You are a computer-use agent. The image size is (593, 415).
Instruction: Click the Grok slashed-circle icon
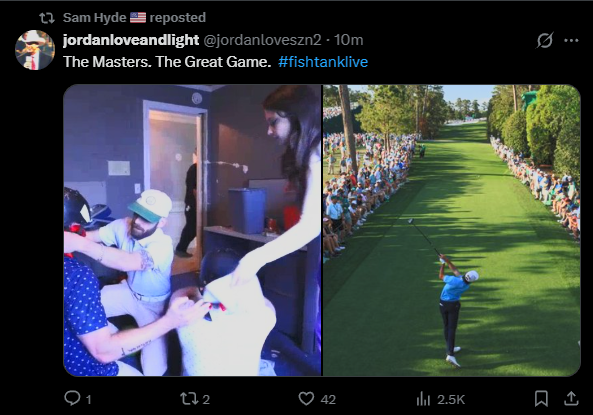pos(545,40)
